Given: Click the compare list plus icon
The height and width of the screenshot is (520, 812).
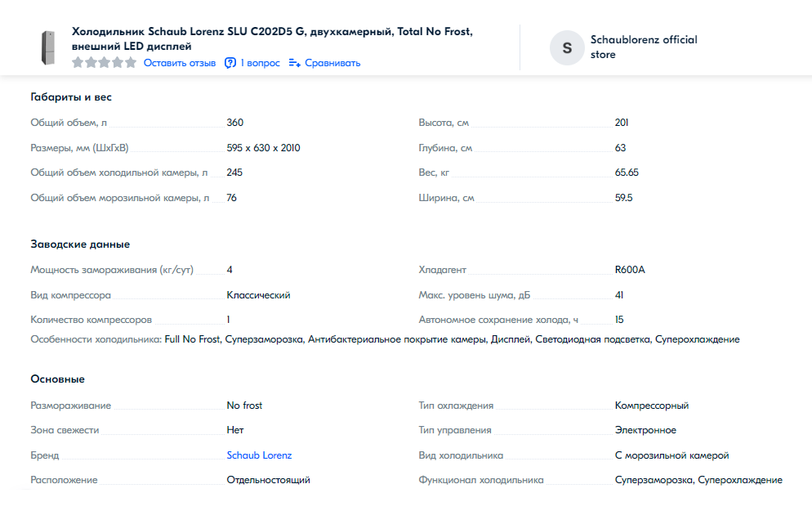Looking at the screenshot, I should pos(295,63).
